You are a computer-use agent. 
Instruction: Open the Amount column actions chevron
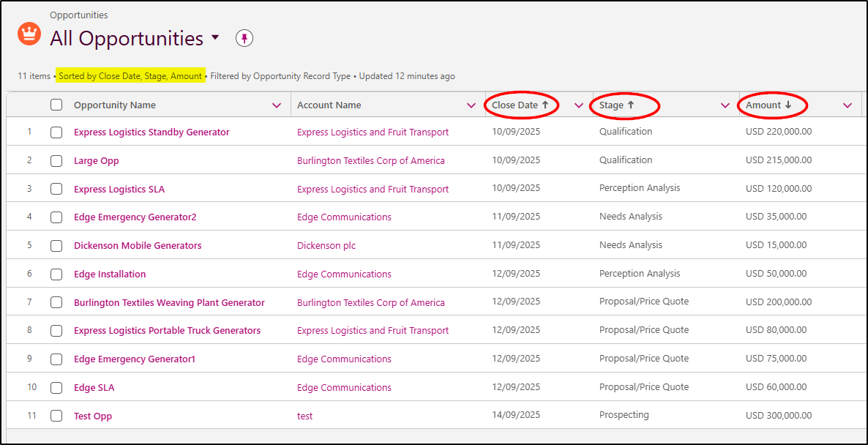tap(848, 105)
